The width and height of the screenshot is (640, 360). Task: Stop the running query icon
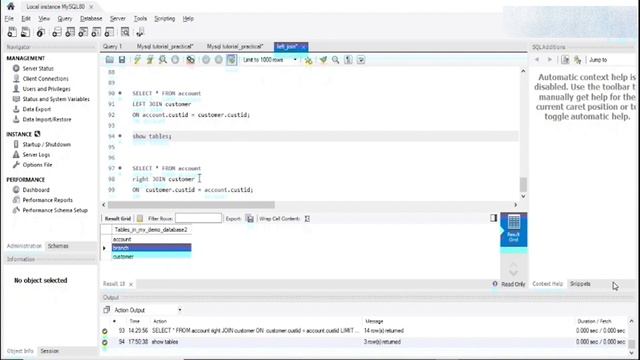coord(175,60)
